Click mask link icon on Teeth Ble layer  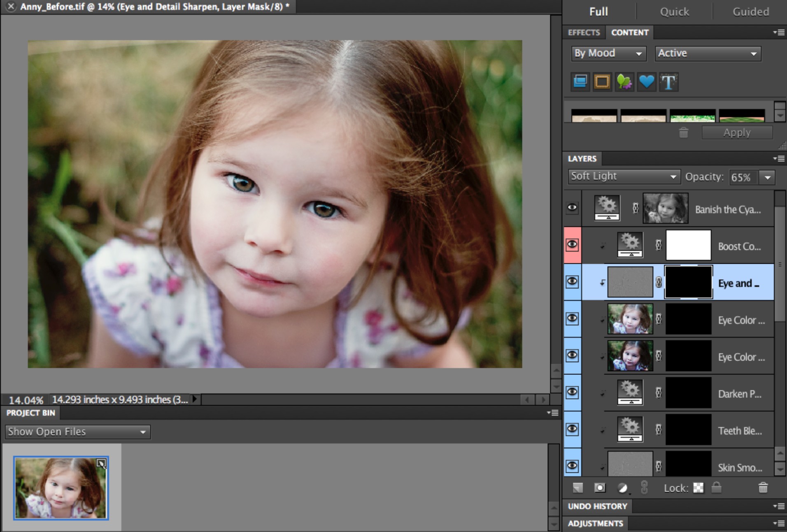pyautogui.click(x=659, y=430)
